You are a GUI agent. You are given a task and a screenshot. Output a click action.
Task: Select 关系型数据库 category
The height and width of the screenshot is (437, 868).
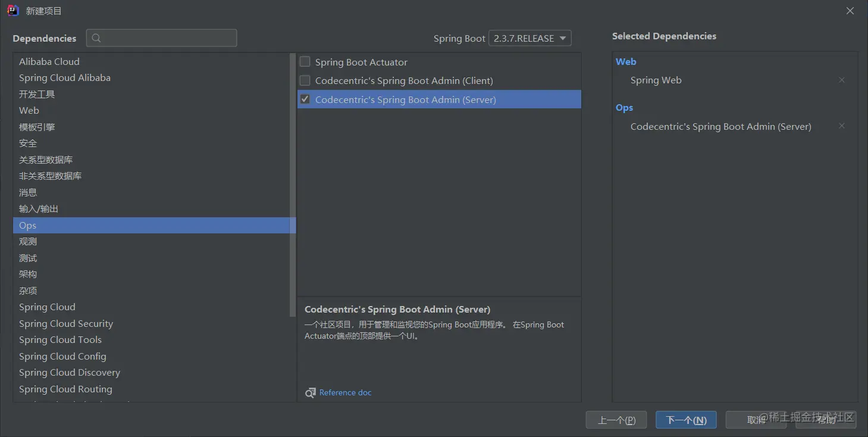pos(151,160)
